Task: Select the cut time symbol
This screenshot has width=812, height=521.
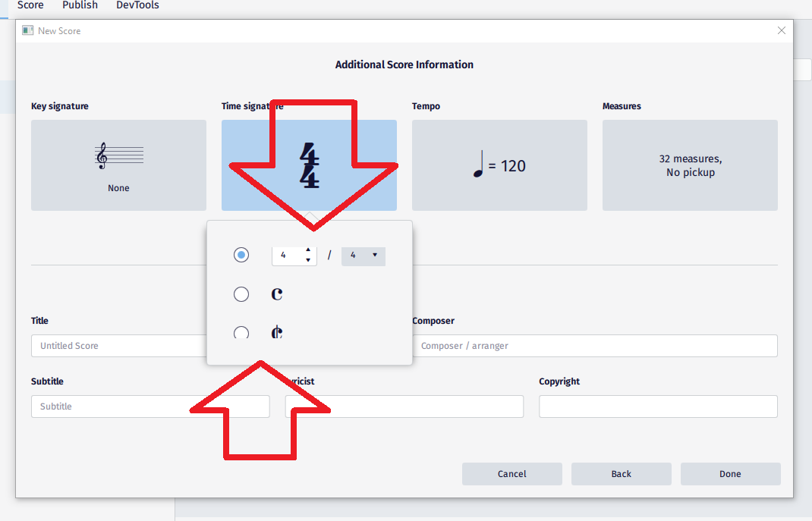Action: pos(277,332)
